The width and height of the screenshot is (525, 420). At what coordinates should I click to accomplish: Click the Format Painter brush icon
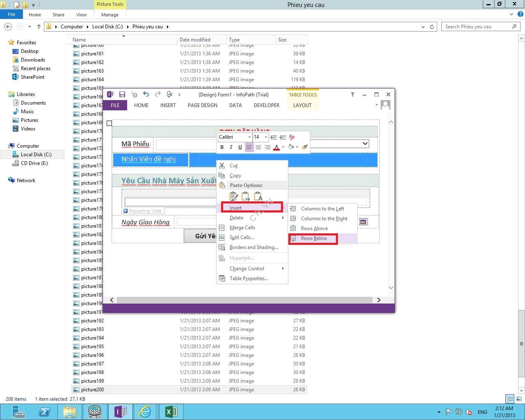tap(304, 147)
